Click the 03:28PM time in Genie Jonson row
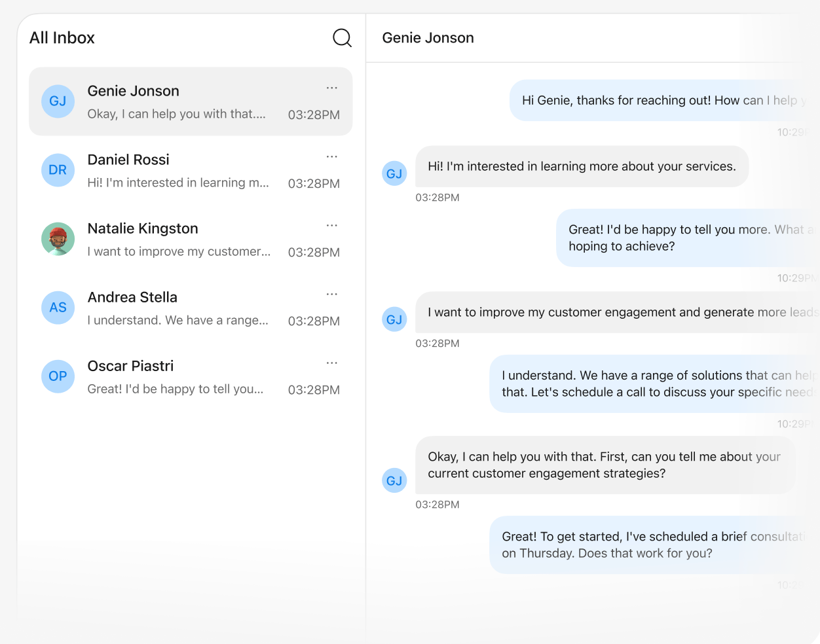The image size is (820, 644). click(314, 115)
